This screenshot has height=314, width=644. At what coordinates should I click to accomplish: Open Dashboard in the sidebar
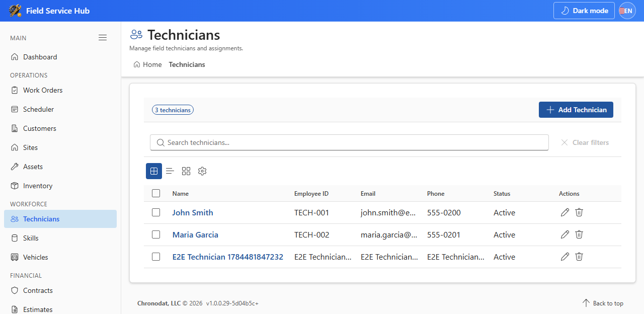tap(60, 57)
